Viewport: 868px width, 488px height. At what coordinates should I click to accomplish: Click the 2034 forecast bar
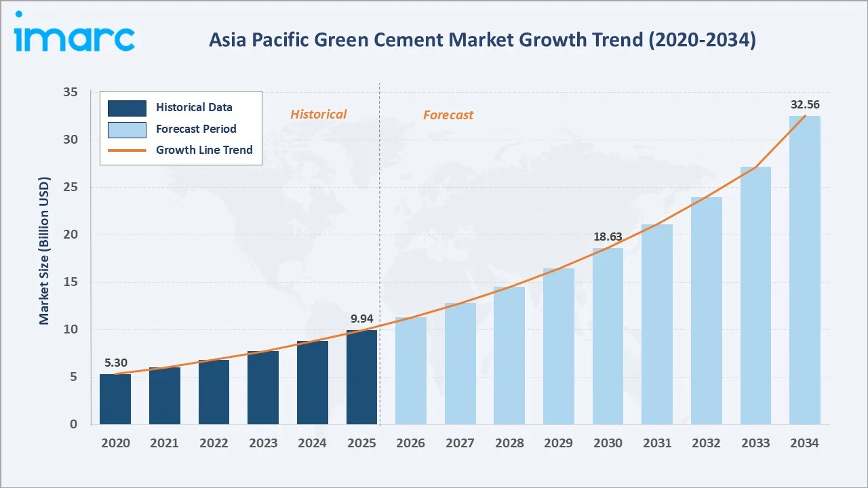pyautogui.click(x=805, y=270)
